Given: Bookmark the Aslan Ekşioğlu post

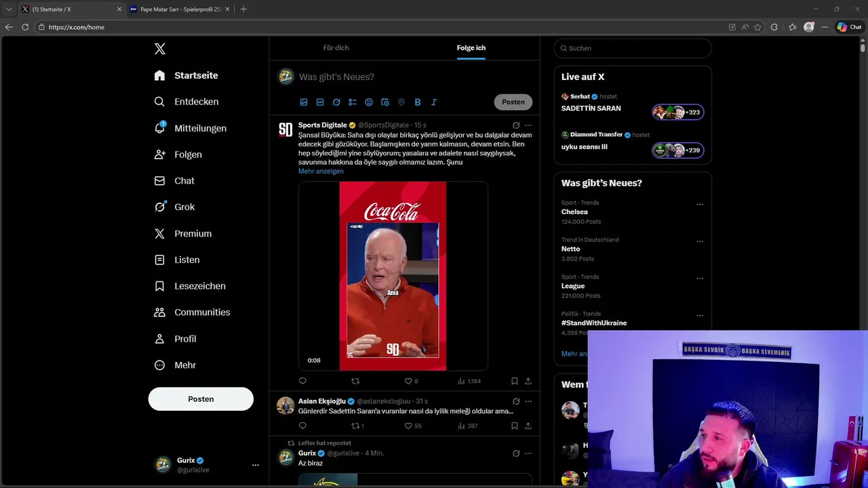Looking at the screenshot, I should (x=515, y=426).
